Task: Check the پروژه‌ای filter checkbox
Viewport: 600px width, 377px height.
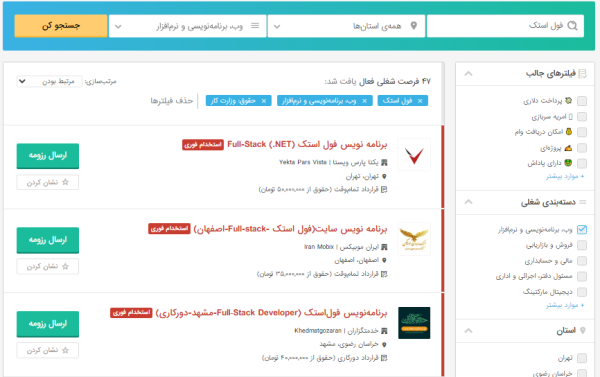Action: (x=582, y=148)
